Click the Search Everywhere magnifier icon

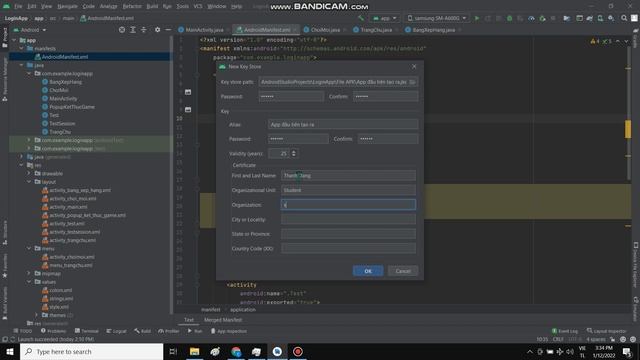click(624, 18)
